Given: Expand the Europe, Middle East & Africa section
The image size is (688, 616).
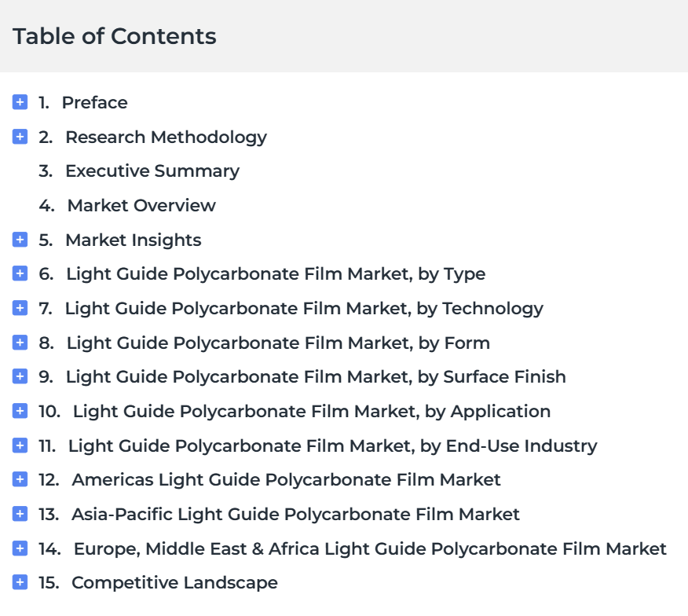Looking at the screenshot, I should click(20, 548).
